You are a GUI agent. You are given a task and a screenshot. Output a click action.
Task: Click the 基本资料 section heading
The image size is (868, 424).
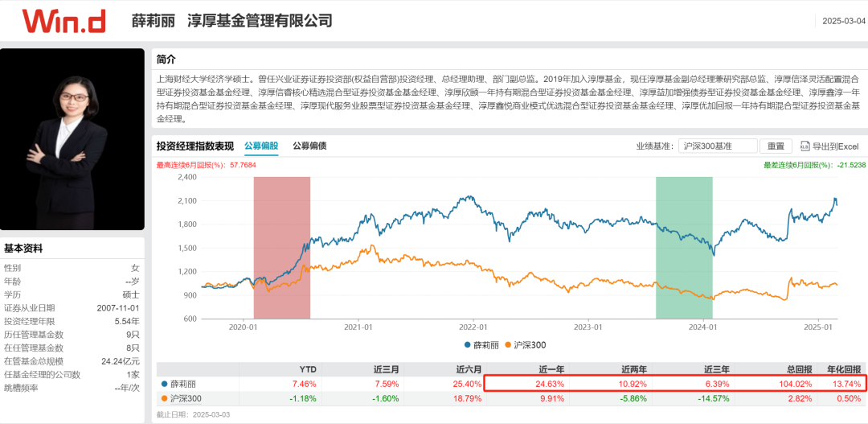click(23, 249)
